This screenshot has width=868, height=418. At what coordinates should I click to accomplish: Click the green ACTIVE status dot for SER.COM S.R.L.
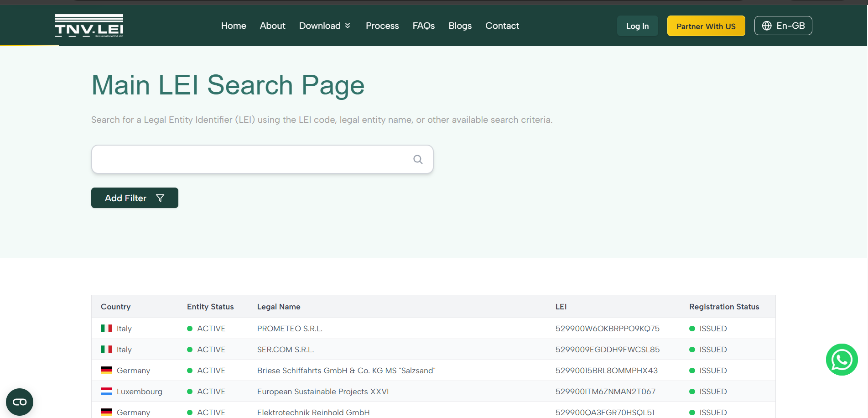190,349
